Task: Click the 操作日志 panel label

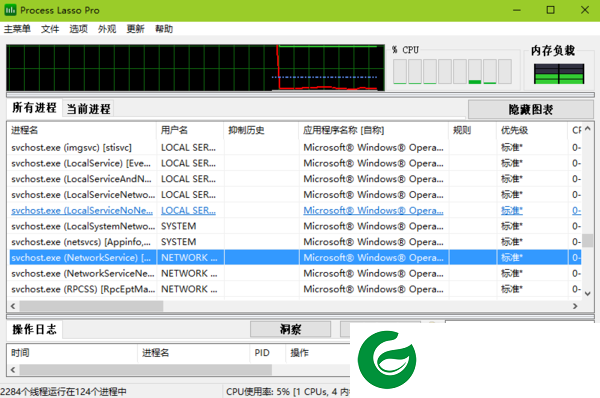Action: click(x=34, y=329)
